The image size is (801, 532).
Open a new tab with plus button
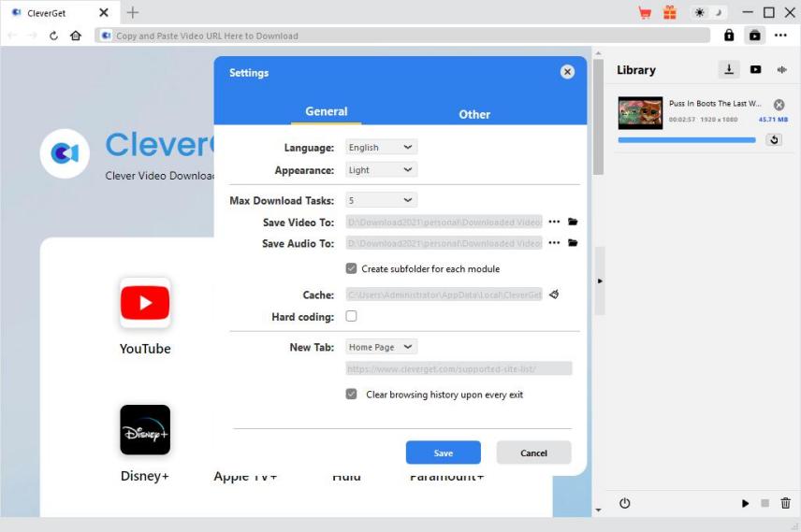[x=132, y=13]
